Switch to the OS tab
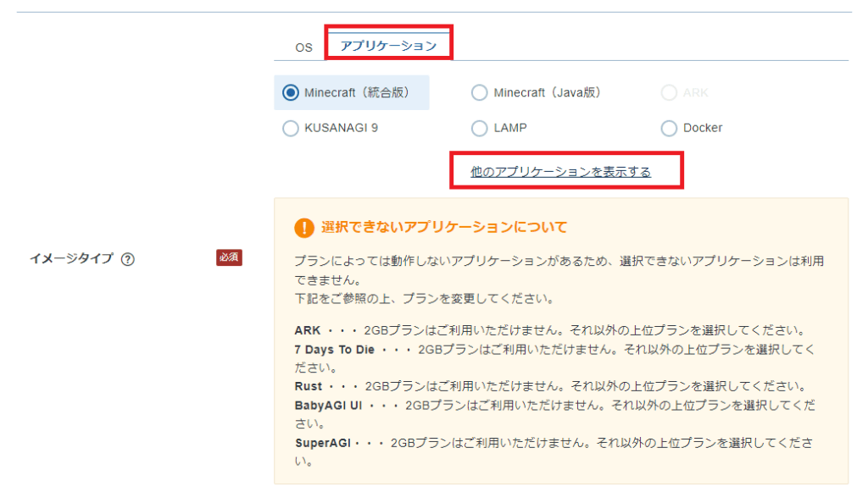The height and width of the screenshot is (492, 868). pyautogui.click(x=303, y=47)
